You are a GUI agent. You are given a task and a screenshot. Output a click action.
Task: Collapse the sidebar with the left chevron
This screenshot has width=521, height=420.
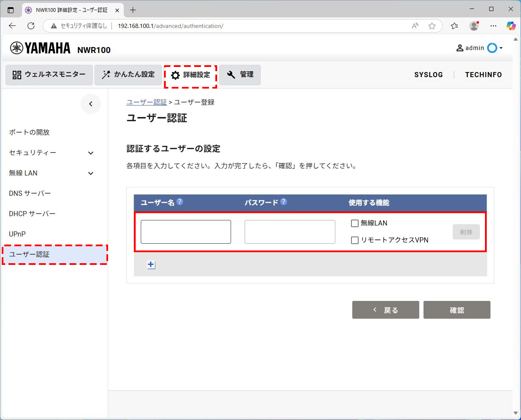pos(91,103)
